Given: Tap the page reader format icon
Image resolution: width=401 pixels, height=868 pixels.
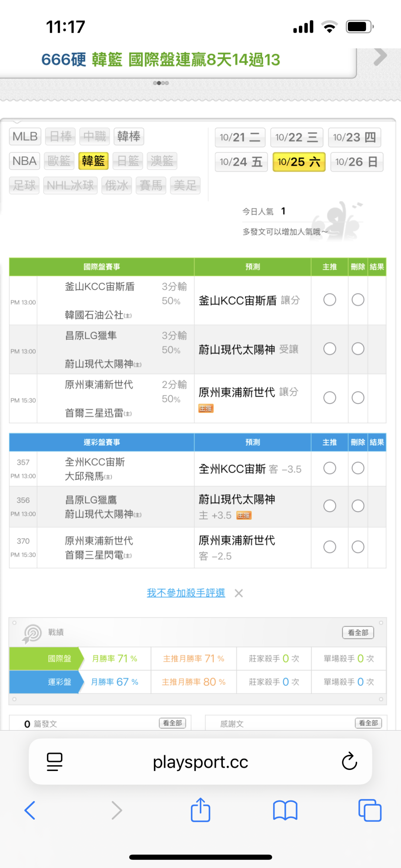Looking at the screenshot, I should 55,761.
